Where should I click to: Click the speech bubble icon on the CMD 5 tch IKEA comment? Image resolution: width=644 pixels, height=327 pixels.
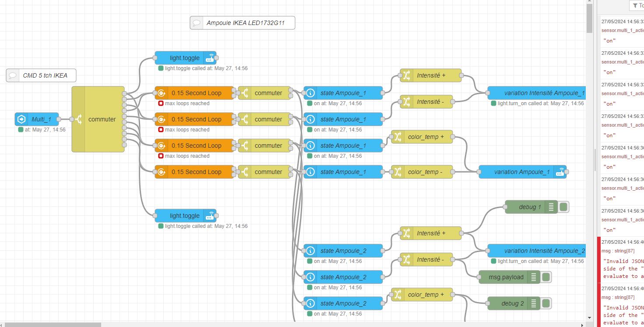[13, 75]
